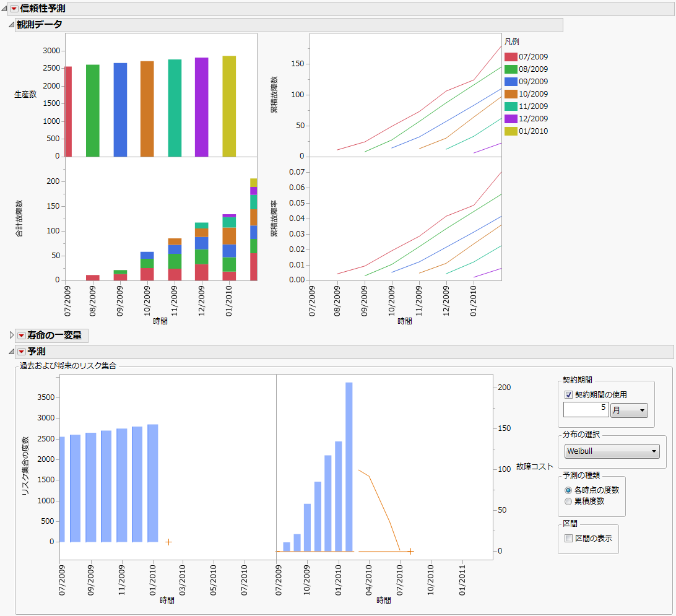The image size is (676, 616).
Task: Collapse the 観測データ section
Action: tap(11, 25)
